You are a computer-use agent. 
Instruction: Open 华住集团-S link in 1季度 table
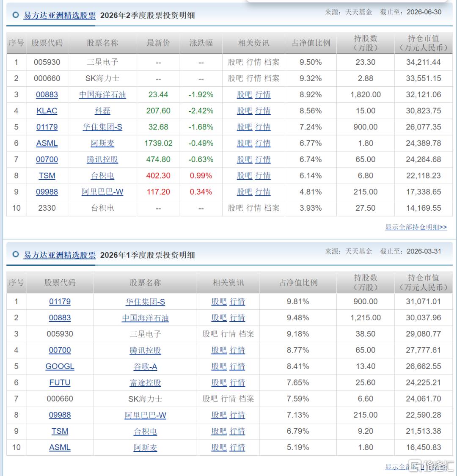point(145,301)
